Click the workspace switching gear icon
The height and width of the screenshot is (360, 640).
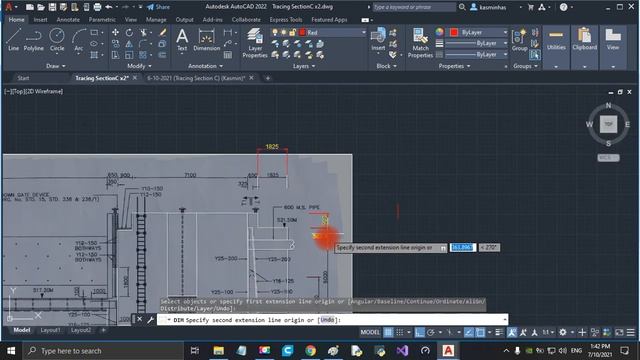point(563,332)
